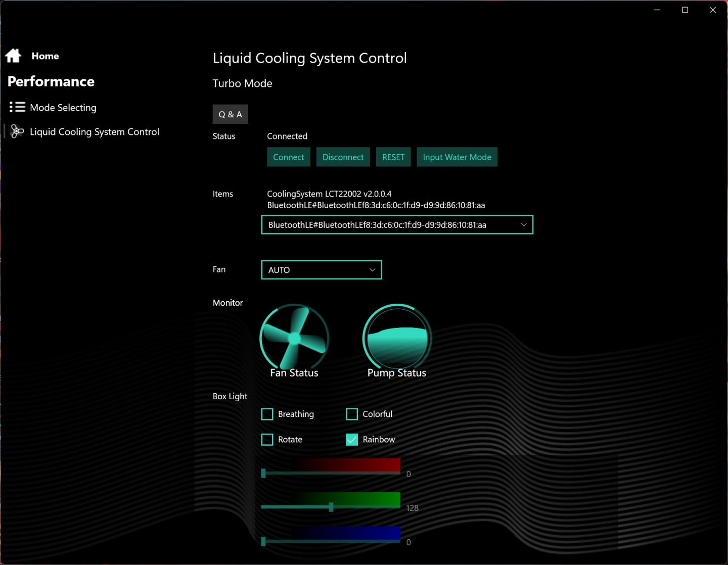The image size is (728, 565).
Task: Click the Fan Status gauge icon
Action: click(294, 338)
